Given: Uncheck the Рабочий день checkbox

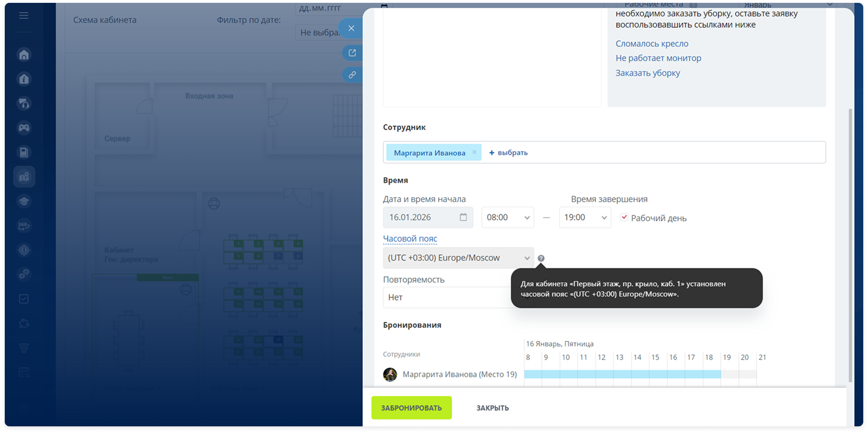Looking at the screenshot, I should click(x=624, y=217).
